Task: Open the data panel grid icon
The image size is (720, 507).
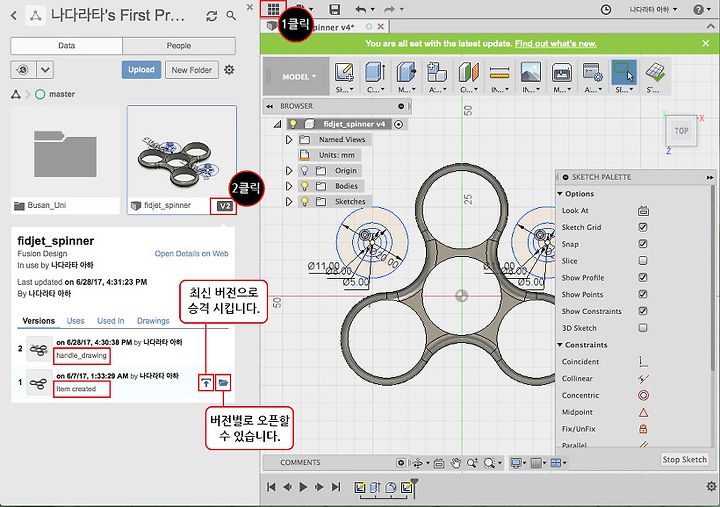Action: pos(273,8)
